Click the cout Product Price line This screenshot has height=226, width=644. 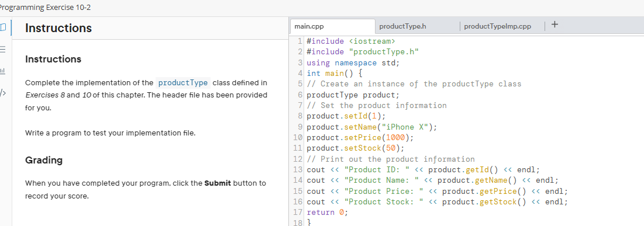438,191
